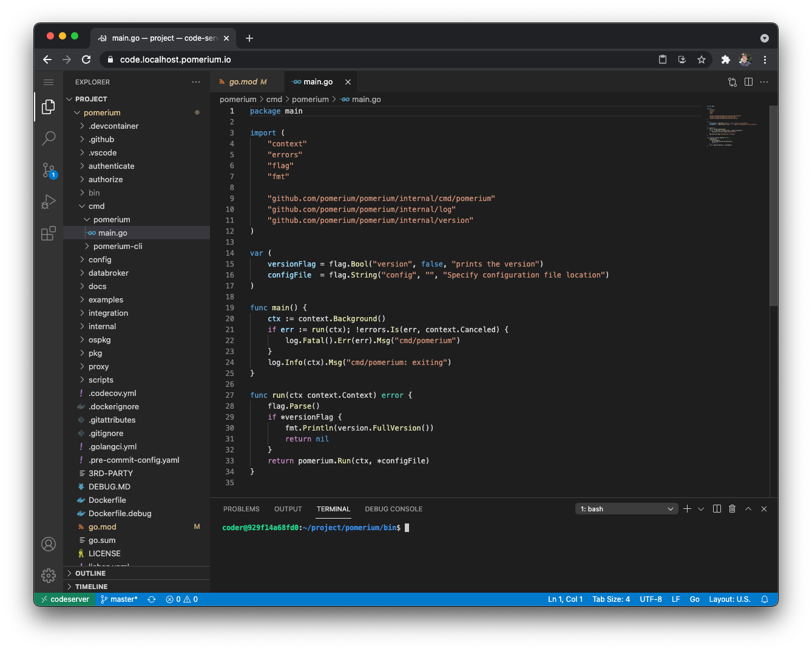Click the master* branch indicator
Image resolution: width=812 pixels, height=651 pixels.
tap(119, 599)
